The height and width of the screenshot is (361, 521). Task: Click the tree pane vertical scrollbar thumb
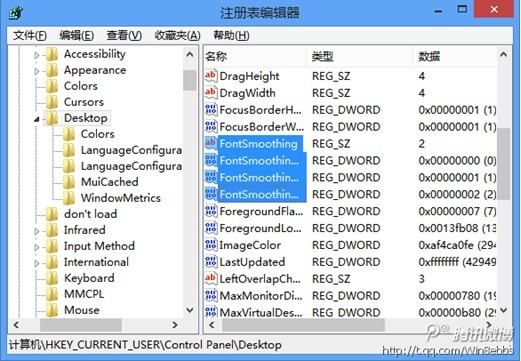(190, 80)
